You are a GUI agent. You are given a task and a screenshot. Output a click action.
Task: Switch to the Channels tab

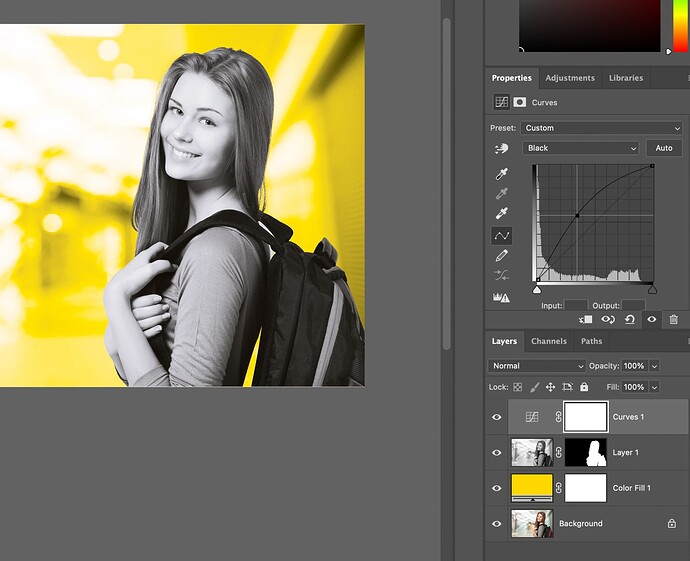[549, 341]
